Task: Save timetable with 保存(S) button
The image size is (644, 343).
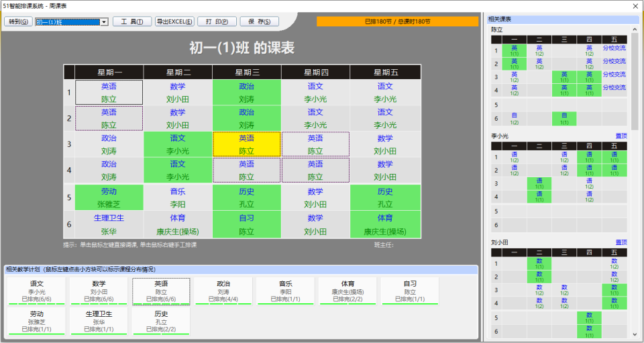Action: pos(259,21)
